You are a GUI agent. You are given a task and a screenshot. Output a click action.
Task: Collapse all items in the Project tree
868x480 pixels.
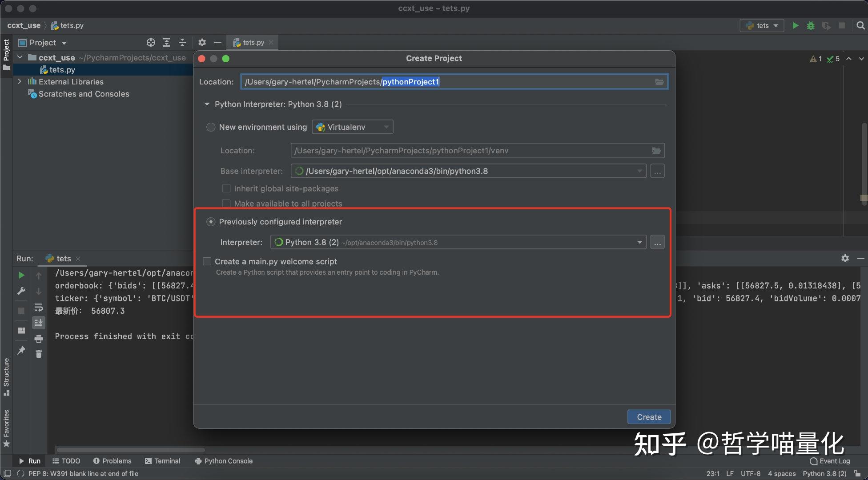[x=182, y=42]
